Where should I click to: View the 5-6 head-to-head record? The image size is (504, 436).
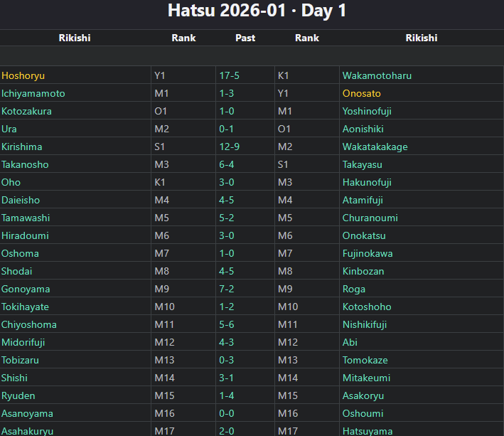coord(226,325)
